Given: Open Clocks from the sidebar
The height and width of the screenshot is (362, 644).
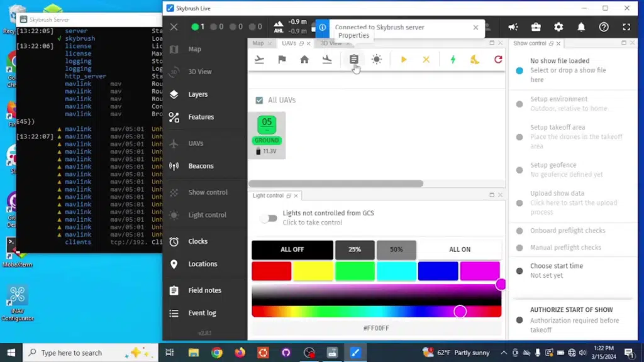Looking at the screenshot, I should [x=205, y=241].
